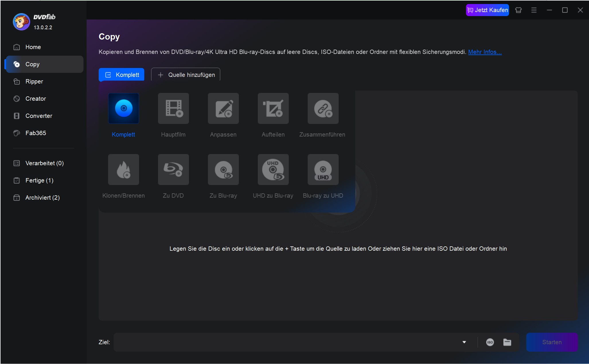Open the Creator module
Screen dimensions: 589x364
pyautogui.click(x=44, y=99)
